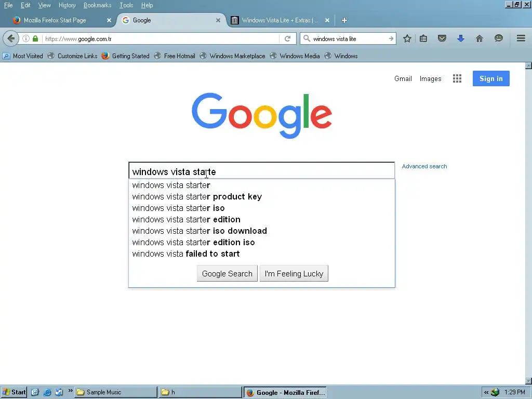Viewport: 532px width, 399px height.
Task: Switch to Windows Vista Lite + Extras tab
Action: [x=280, y=20]
